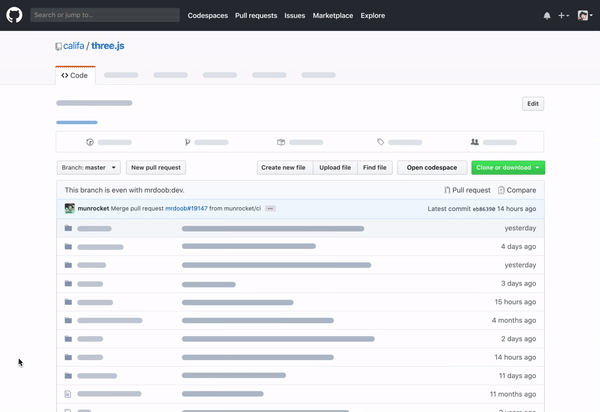Focus the Search or jump to field

[104, 16]
